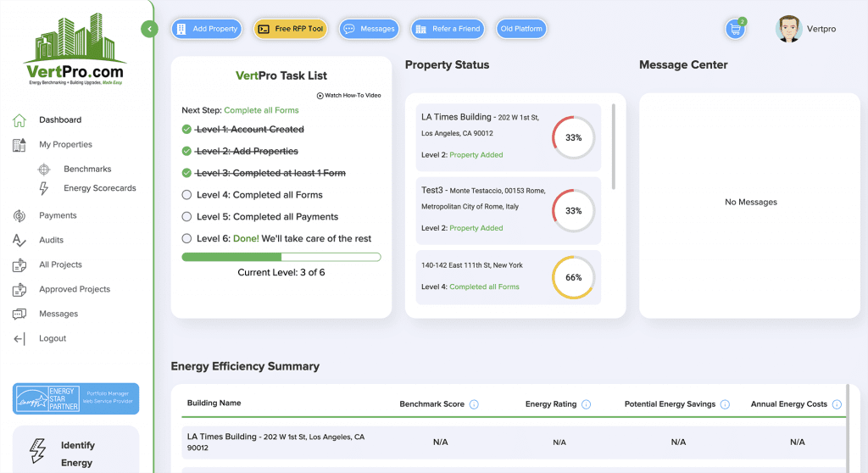This screenshot has width=868, height=473.
Task: Click the VertPro.com logo
Action: (x=75, y=48)
